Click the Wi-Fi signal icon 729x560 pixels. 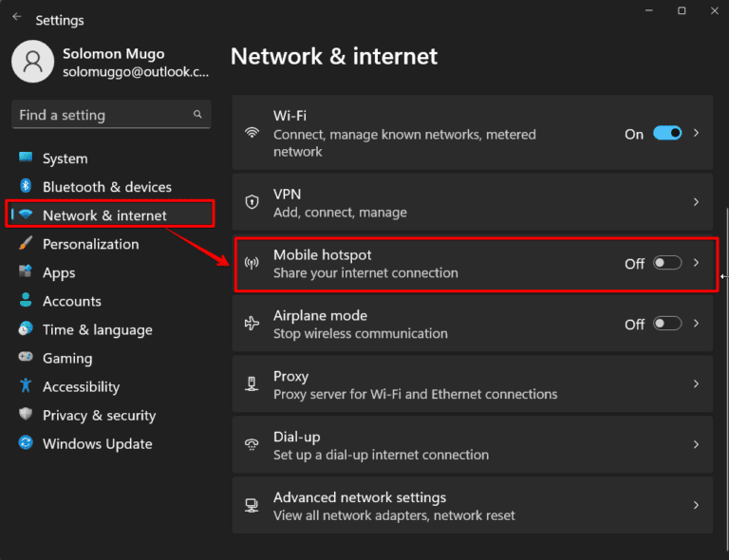252,134
